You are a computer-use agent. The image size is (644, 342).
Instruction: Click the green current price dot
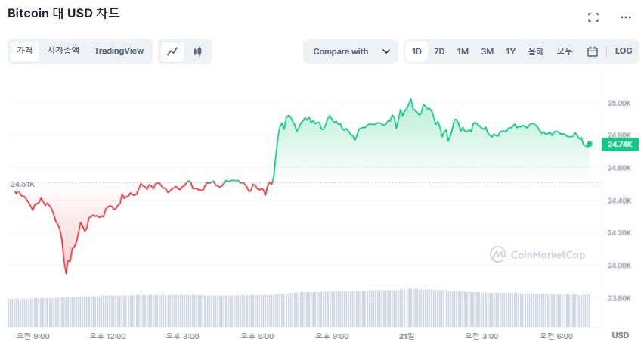click(x=589, y=144)
